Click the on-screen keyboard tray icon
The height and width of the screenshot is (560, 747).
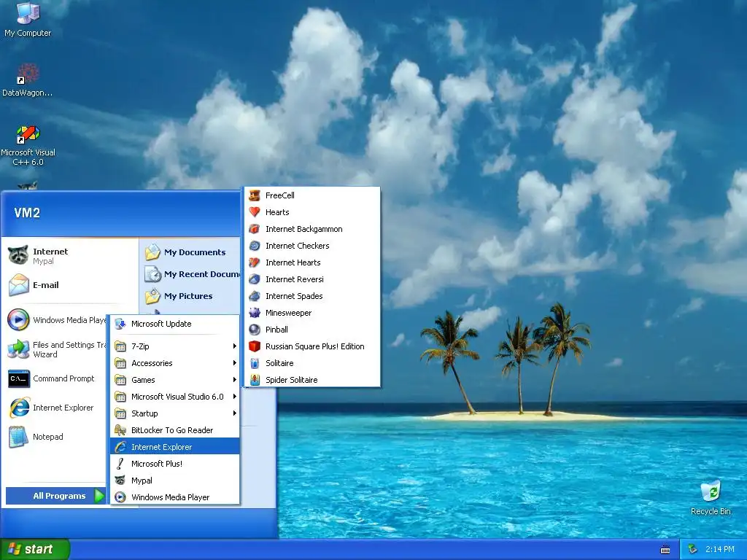[x=665, y=550]
